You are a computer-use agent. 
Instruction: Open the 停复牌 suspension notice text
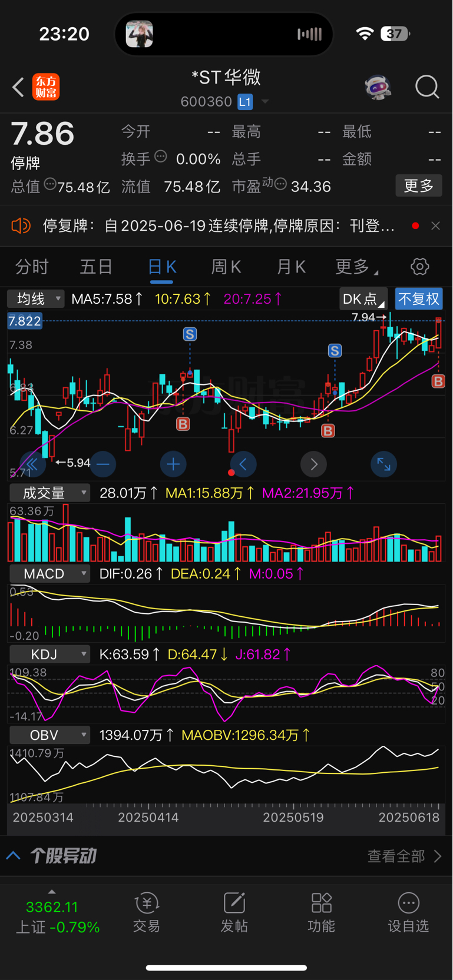click(219, 225)
